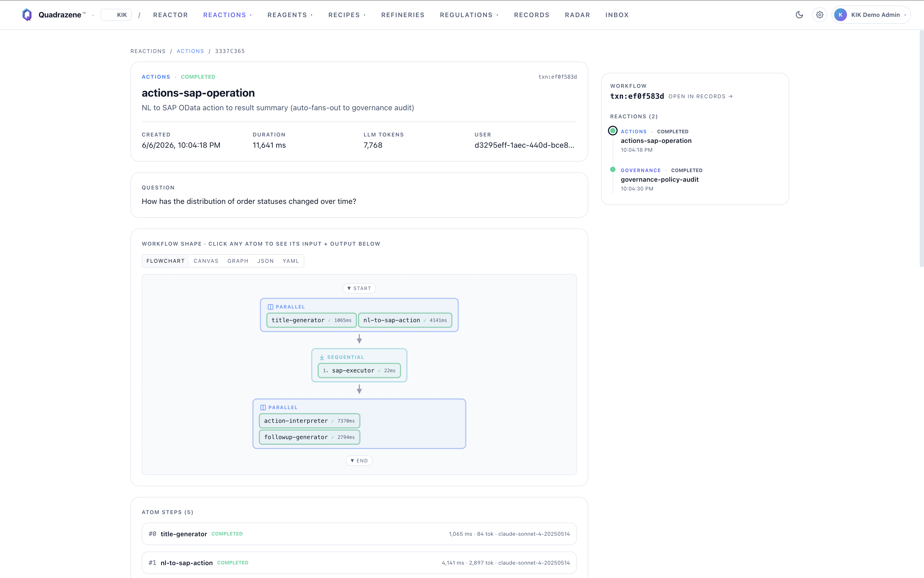Image resolution: width=924 pixels, height=578 pixels.
Task: Expand atom step #1 nl-to-sap-action row
Action: click(x=359, y=562)
